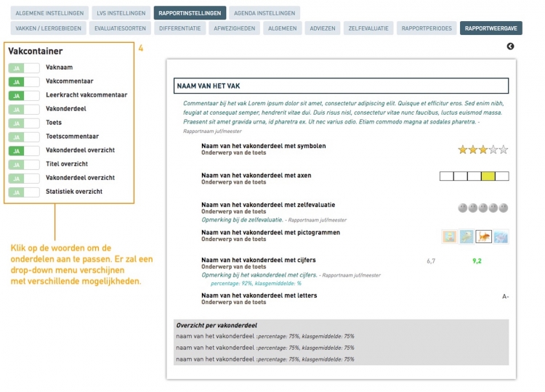Click the grey 6,7 score
The height and width of the screenshot is (392, 545).
(431, 261)
